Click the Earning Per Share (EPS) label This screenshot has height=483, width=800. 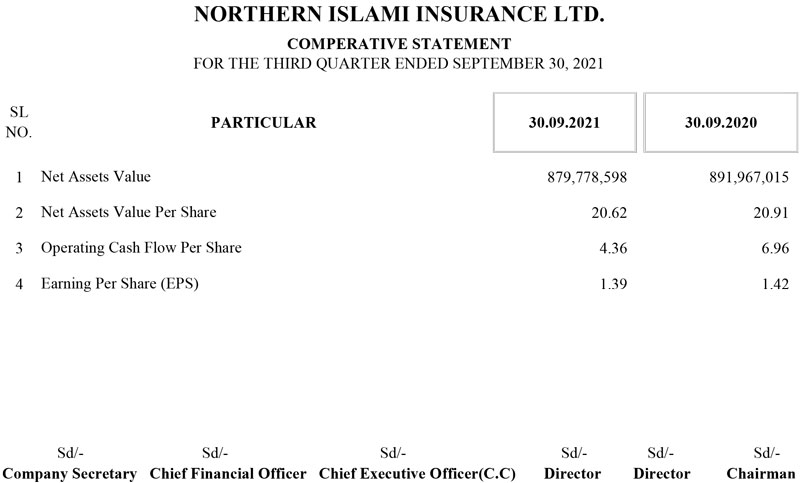tap(120, 283)
